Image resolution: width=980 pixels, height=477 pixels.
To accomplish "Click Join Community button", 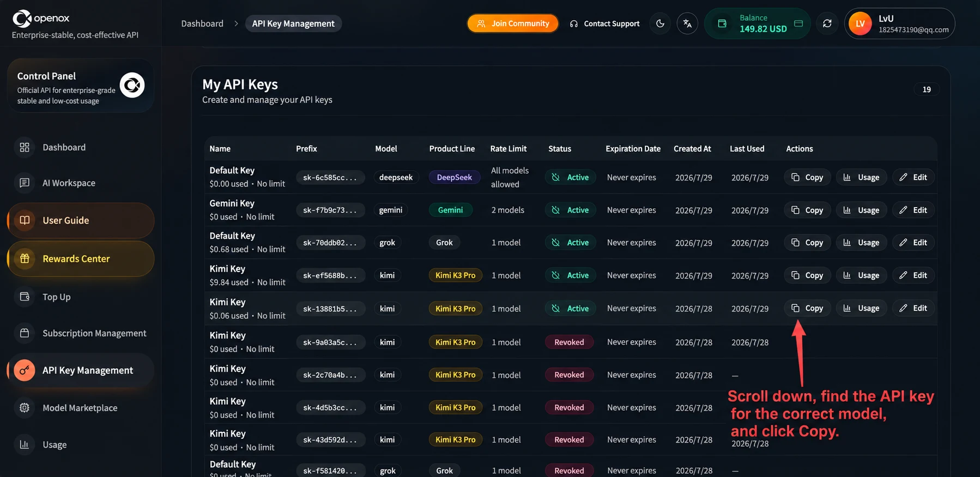I will point(513,23).
